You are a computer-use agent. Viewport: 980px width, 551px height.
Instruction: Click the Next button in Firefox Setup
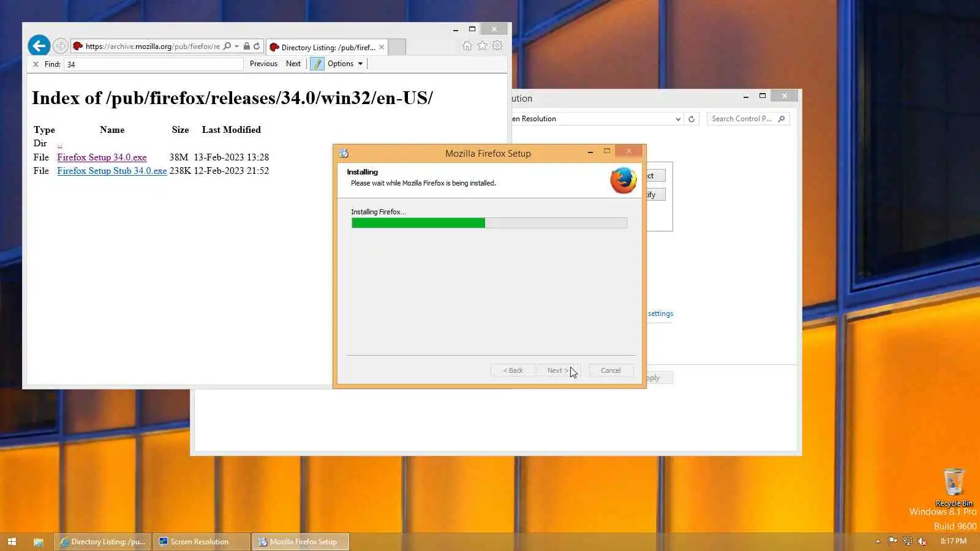point(558,370)
